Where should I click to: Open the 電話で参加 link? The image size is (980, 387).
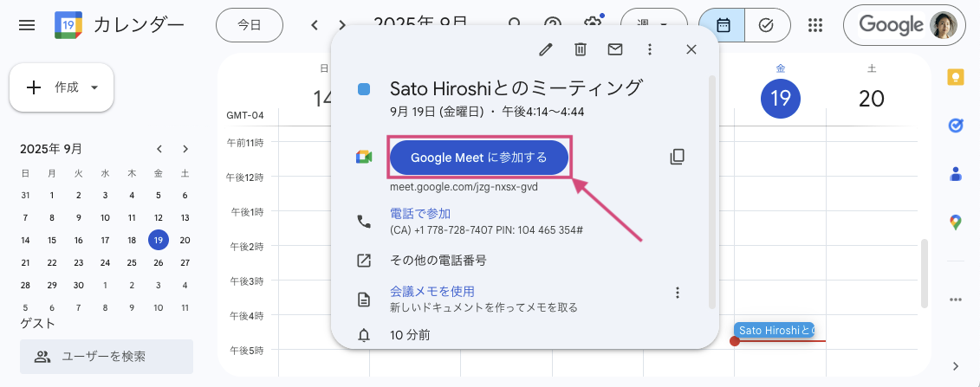pos(420,214)
